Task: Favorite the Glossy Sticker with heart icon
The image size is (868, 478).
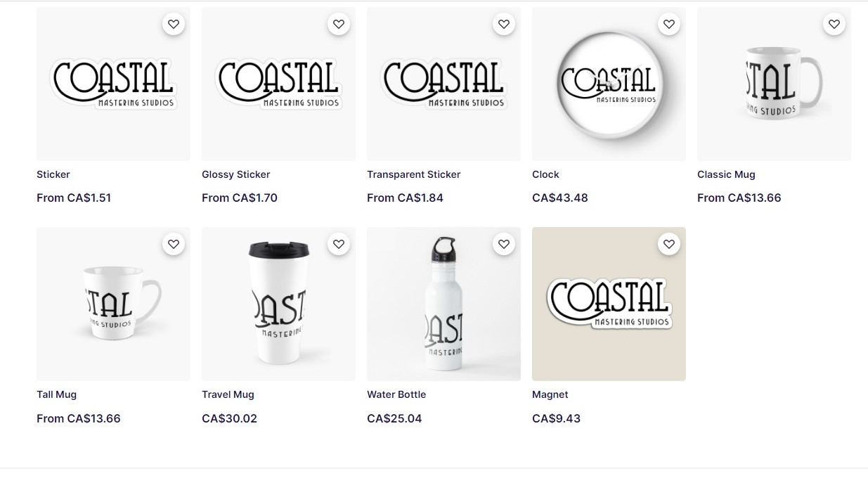Action: [339, 24]
